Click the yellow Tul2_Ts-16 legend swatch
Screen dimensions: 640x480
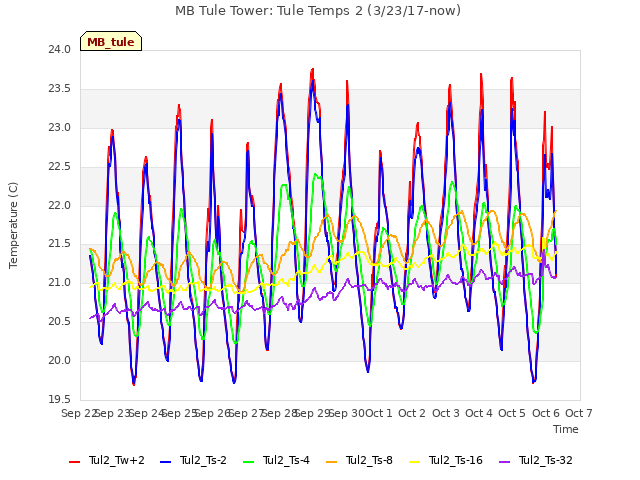[x=414, y=462]
